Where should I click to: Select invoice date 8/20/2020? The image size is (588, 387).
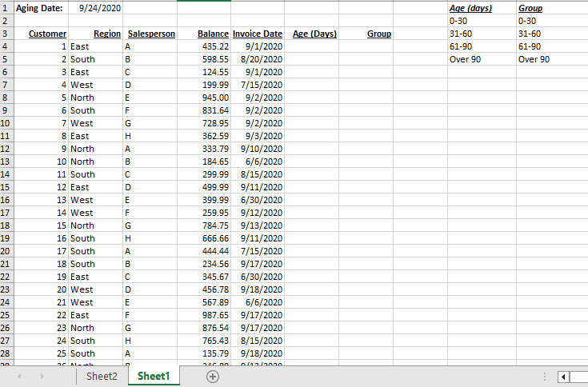258,59
